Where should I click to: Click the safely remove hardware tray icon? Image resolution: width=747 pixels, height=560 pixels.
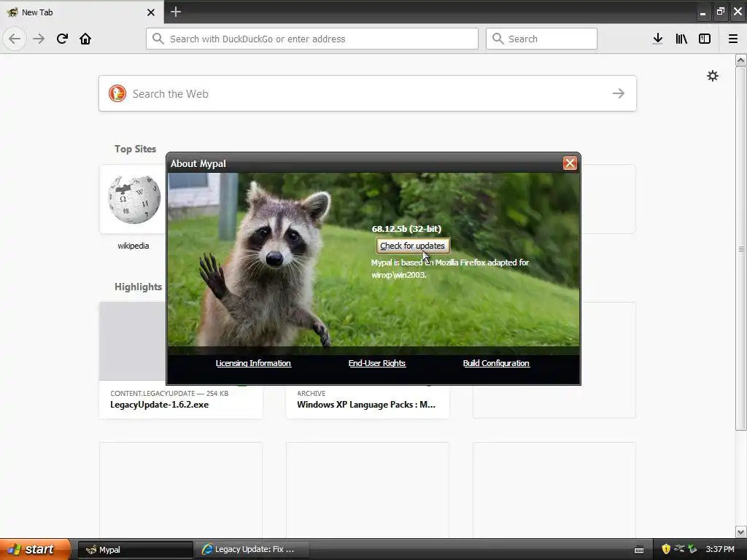pyautogui.click(x=692, y=549)
